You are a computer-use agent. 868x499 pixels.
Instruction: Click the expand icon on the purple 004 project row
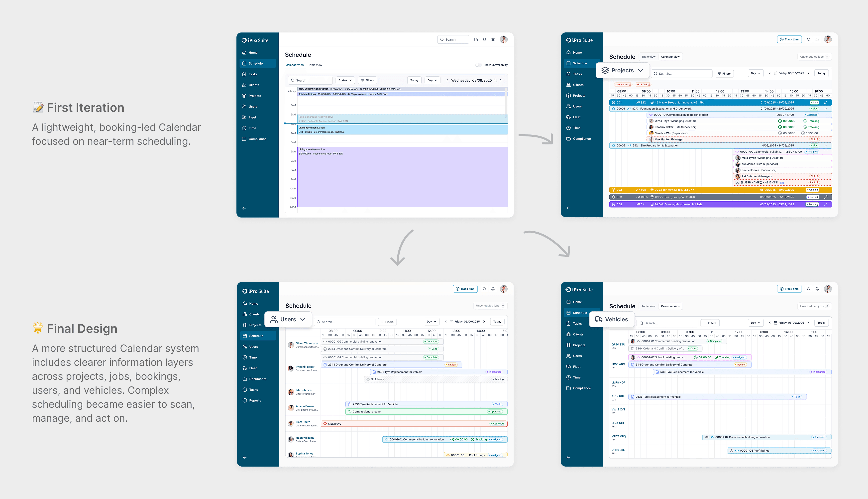826,205
